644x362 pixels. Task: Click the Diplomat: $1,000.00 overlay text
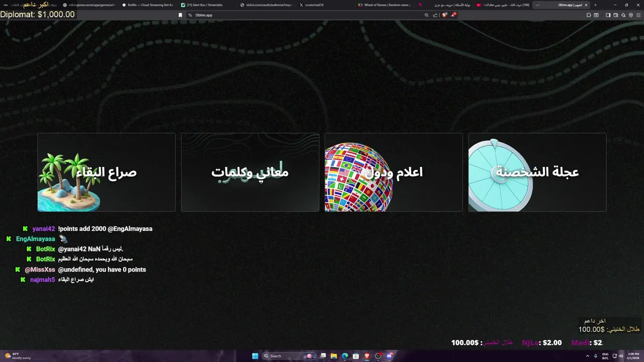coord(37,14)
